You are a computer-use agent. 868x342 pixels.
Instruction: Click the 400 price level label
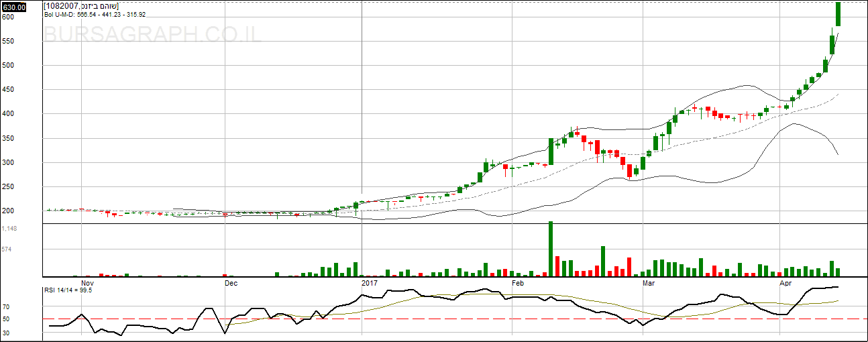[x=8, y=114]
